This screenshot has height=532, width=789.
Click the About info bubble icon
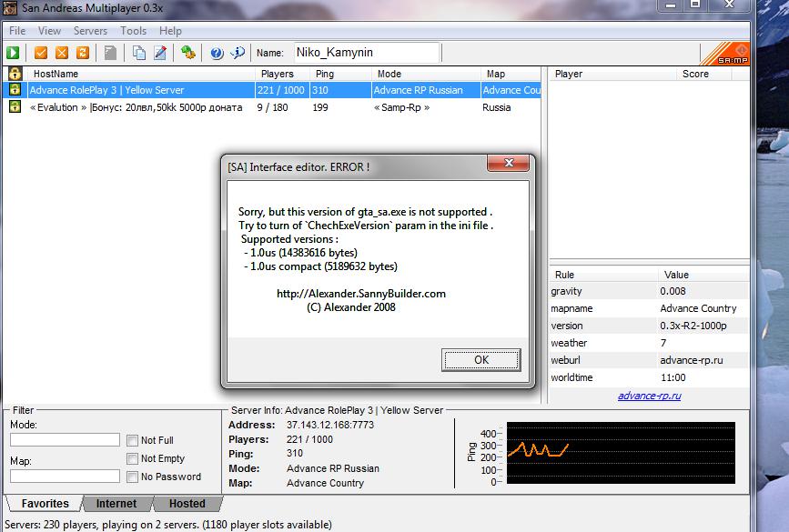click(x=238, y=53)
